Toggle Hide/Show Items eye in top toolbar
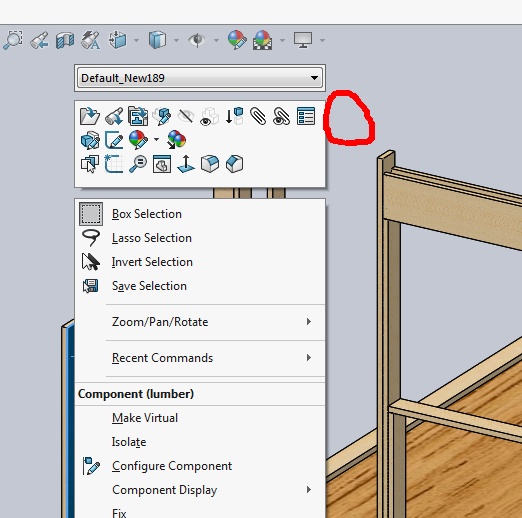Viewport: 522px width, 518px height. pyautogui.click(x=197, y=40)
